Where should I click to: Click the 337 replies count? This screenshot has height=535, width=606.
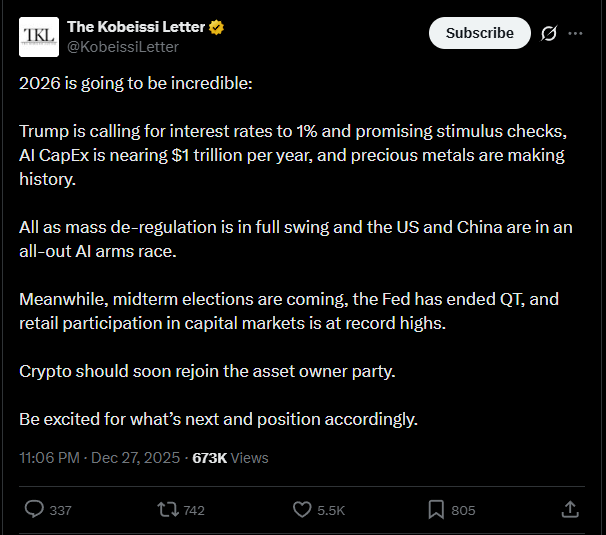60,510
